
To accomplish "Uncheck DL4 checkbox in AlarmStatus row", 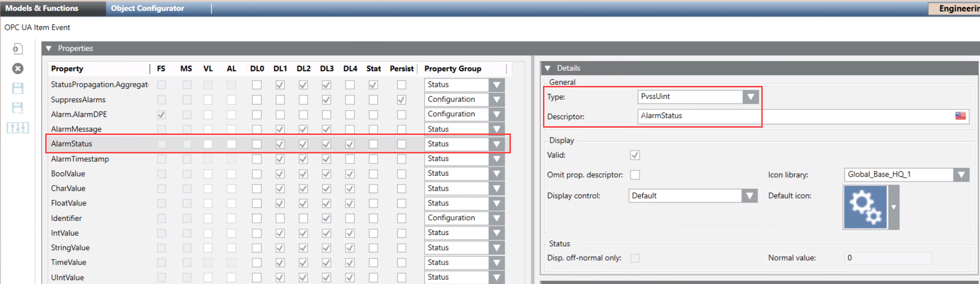I will pos(350,144).
